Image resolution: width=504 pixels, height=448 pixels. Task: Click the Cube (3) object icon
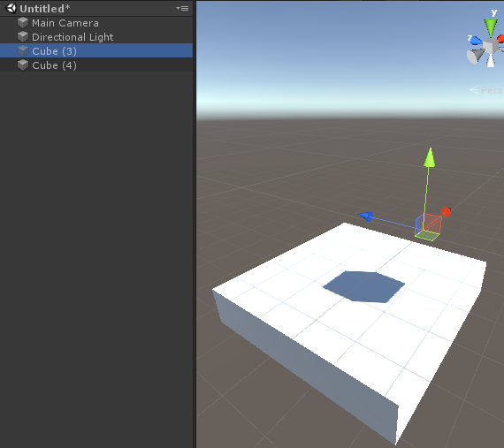23,51
